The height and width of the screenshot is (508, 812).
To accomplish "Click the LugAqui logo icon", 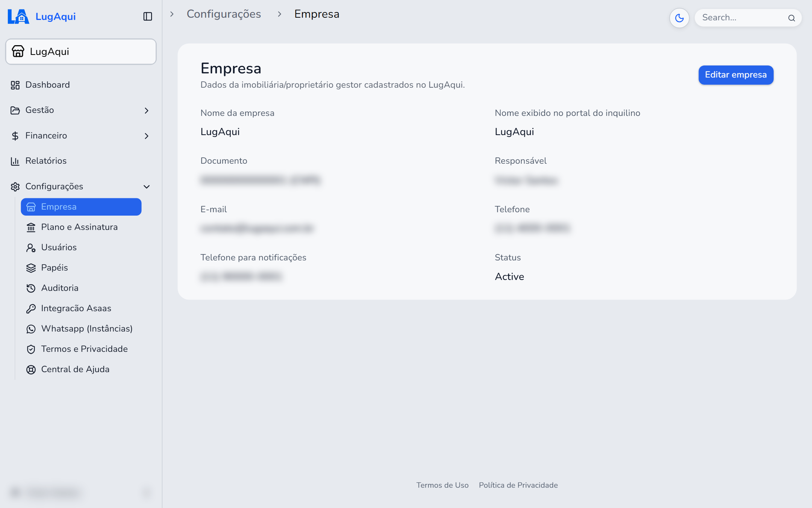I will (18, 17).
